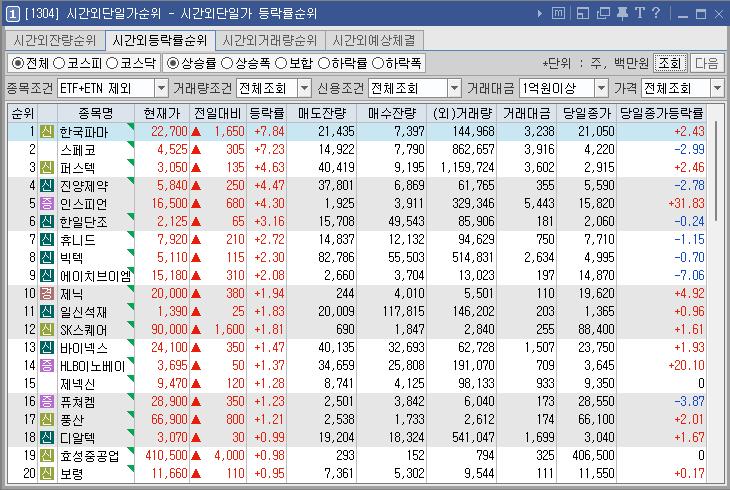Toggle the pin window icon
This screenshot has width=730, height=490.
[x=622, y=14]
